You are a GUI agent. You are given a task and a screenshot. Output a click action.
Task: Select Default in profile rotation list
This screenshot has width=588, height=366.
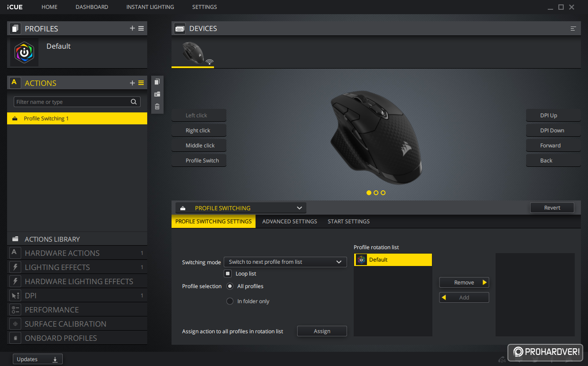coord(393,260)
